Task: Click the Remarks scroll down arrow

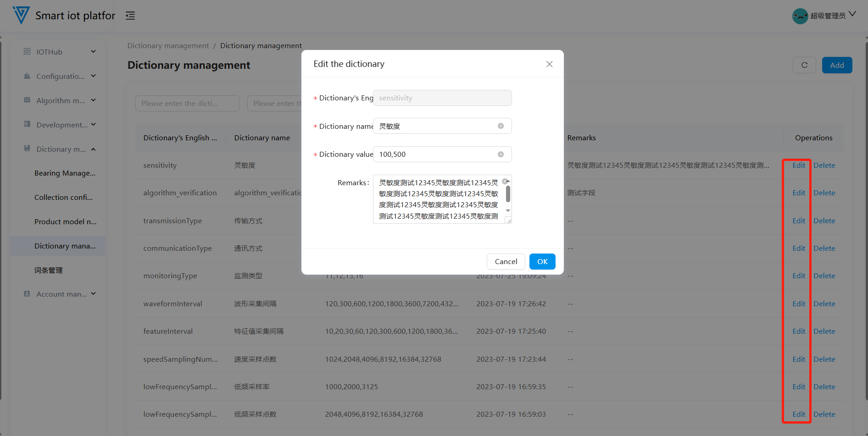Action: pyautogui.click(x=508, y=210)
